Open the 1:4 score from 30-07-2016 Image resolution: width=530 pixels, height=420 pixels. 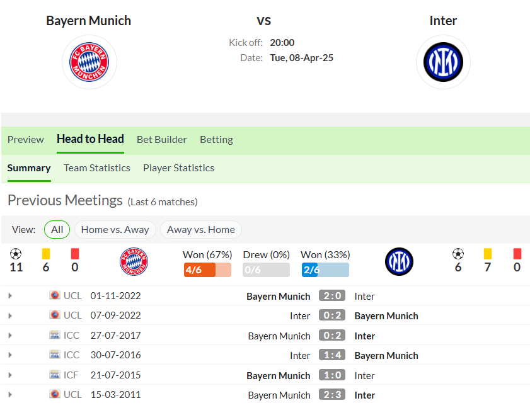(x=332, y=355)
